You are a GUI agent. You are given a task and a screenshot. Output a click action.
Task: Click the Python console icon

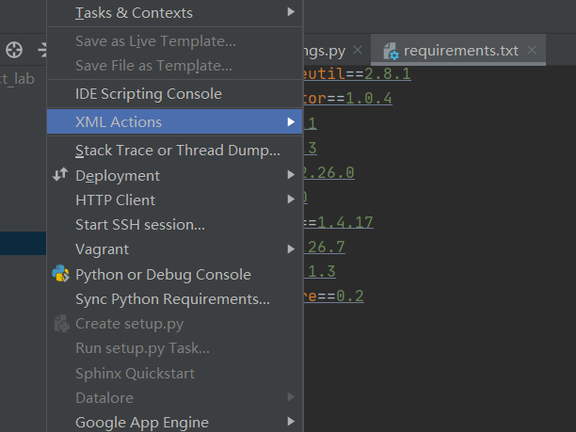pyautogui.click(x=61, y=274)
